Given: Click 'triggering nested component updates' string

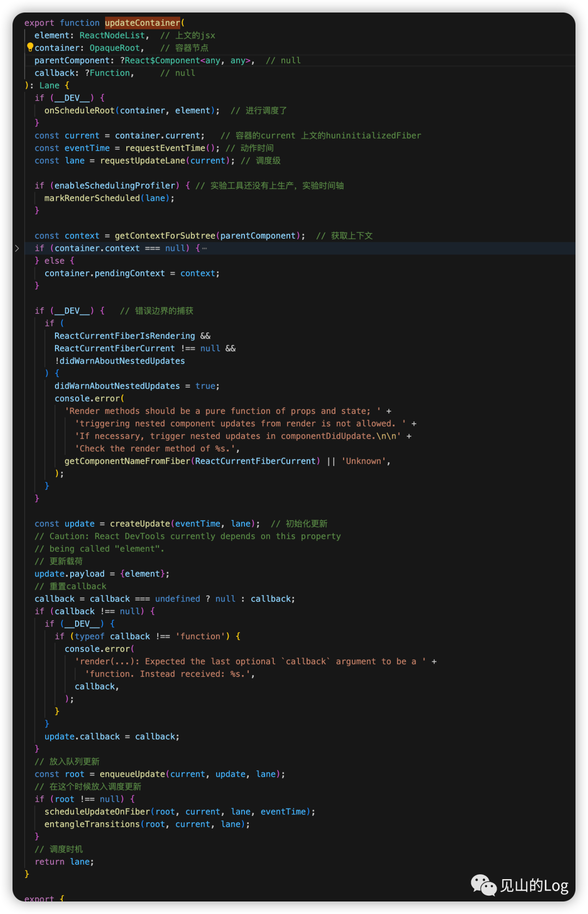Looking at the screenshot, I should pyautogui.click(x=240, y=424).
